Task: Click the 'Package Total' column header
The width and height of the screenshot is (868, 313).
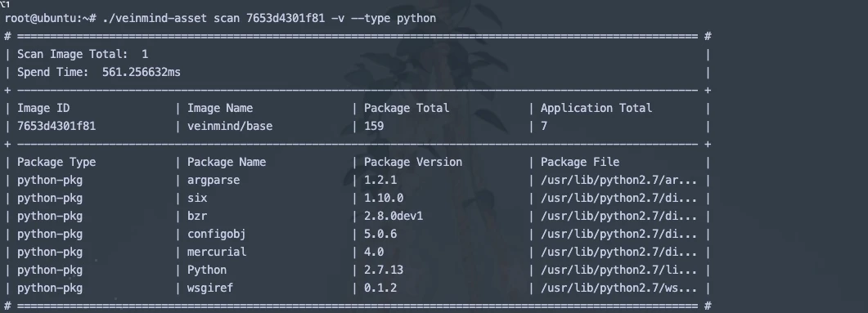Action: click(407, 109)
